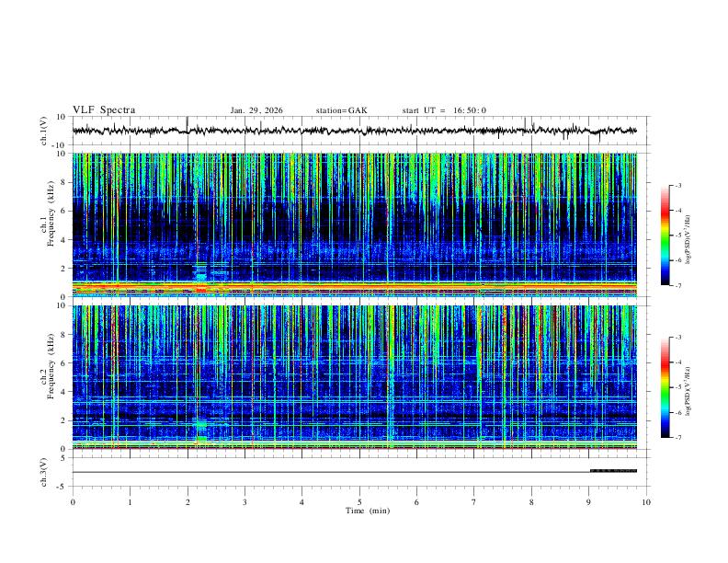Select the date "Jan. 29, 2026"
This screenshot has width=728, height=563.
pyautogui.click(x=256, y=110)
